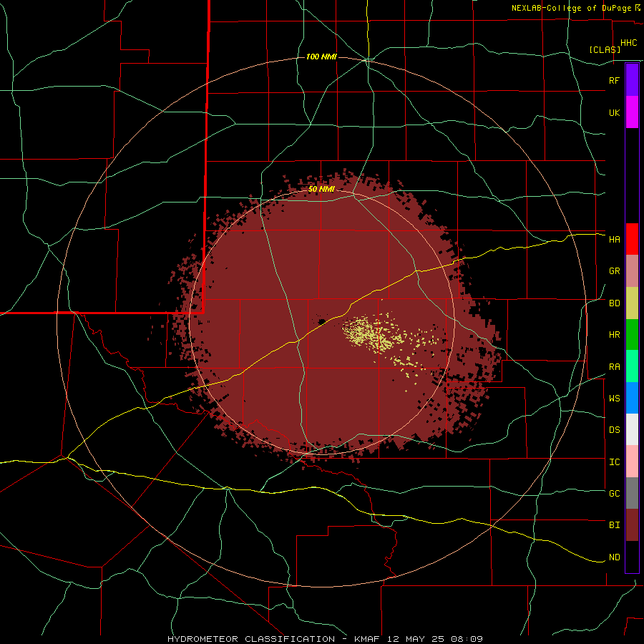This screenshot has width=644, height=644.
Task: Click the DS white legend swatch
Action: tap(632, 429)
